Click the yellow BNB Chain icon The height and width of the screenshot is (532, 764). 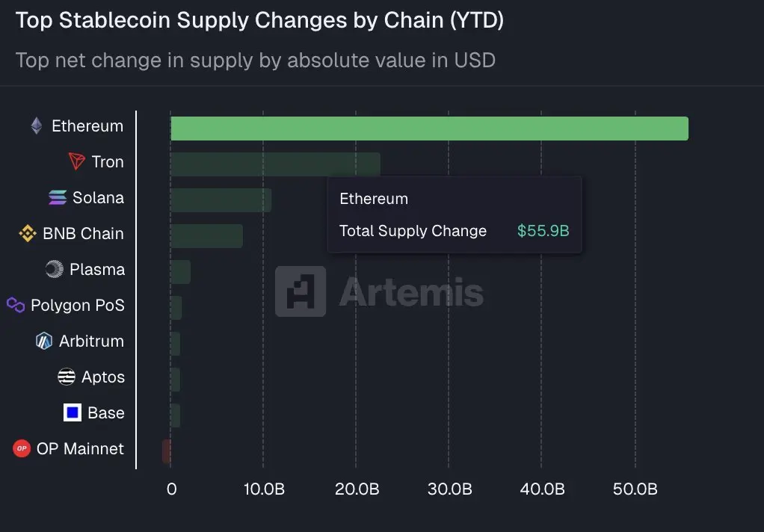[x=28, y=233]
